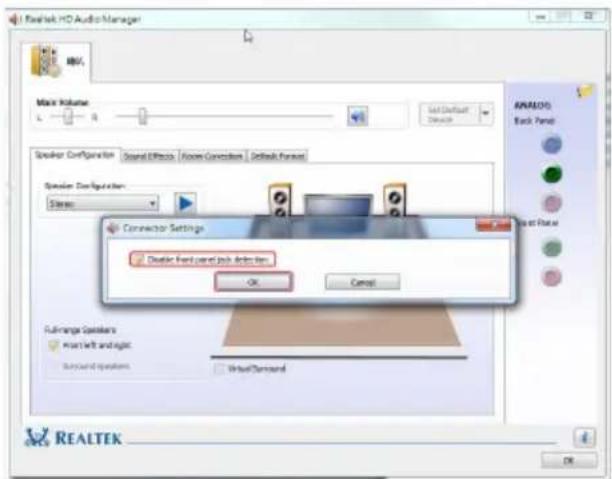612x479 pixels.
Task: Toggle Surround speakers checkbox
Action: point(53,366)
